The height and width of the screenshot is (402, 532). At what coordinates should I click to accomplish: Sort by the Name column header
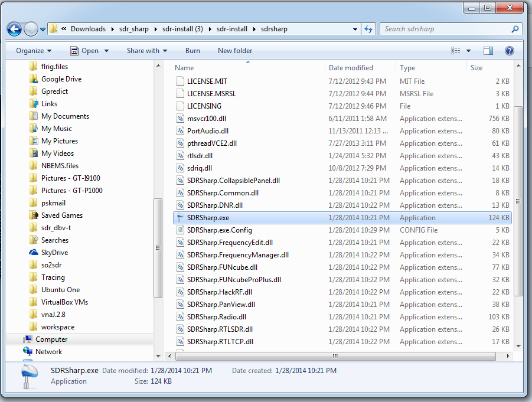tap(184, 68)
